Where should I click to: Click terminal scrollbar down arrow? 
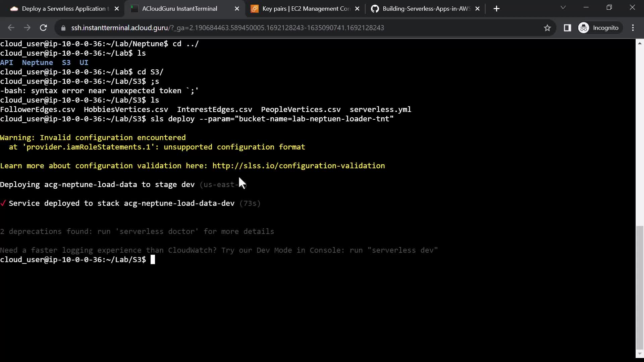(640, 354)
